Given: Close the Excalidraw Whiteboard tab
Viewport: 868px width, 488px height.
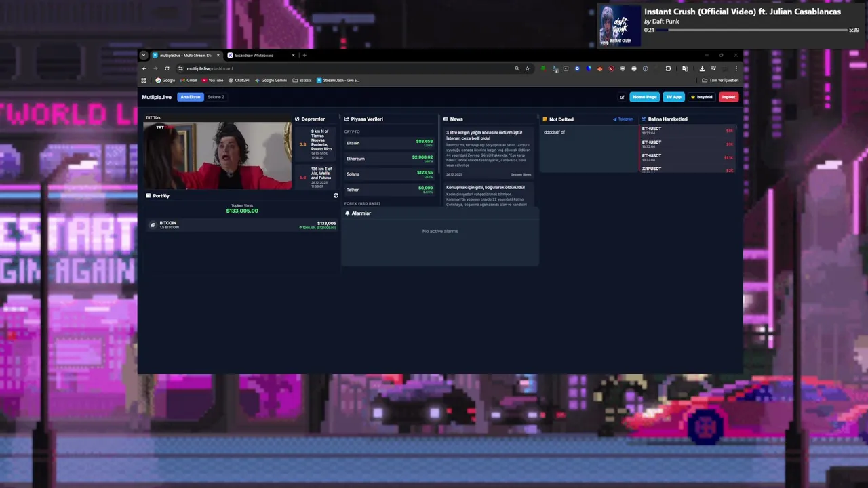Looking at the screenshot, I should [x=294, y=55].
